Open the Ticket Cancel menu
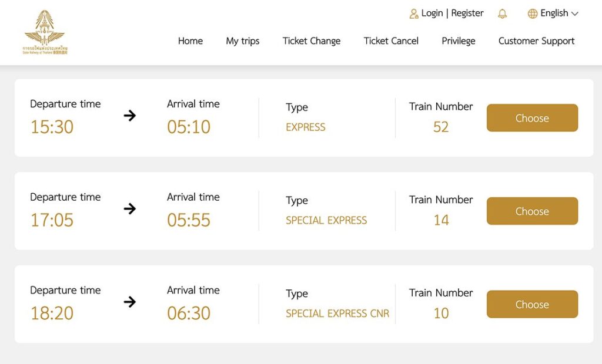 point(391,41)
